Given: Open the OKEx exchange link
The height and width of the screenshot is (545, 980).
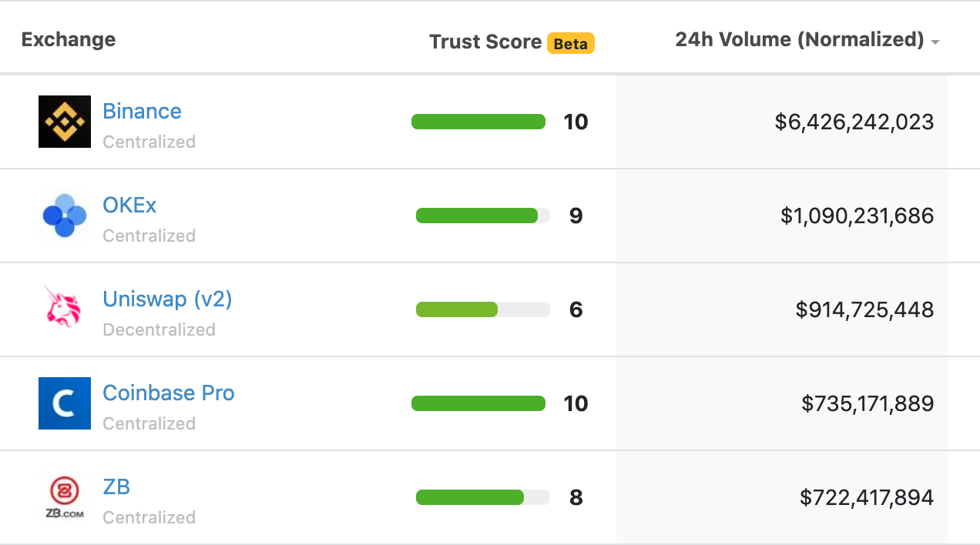Looking at the screenshot, I should click(x=129, y=205).
